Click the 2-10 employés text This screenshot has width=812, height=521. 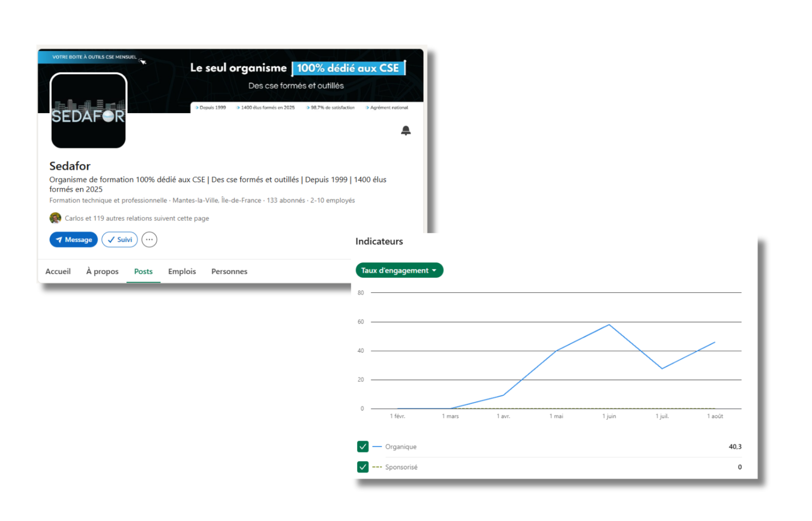point(332,200)
